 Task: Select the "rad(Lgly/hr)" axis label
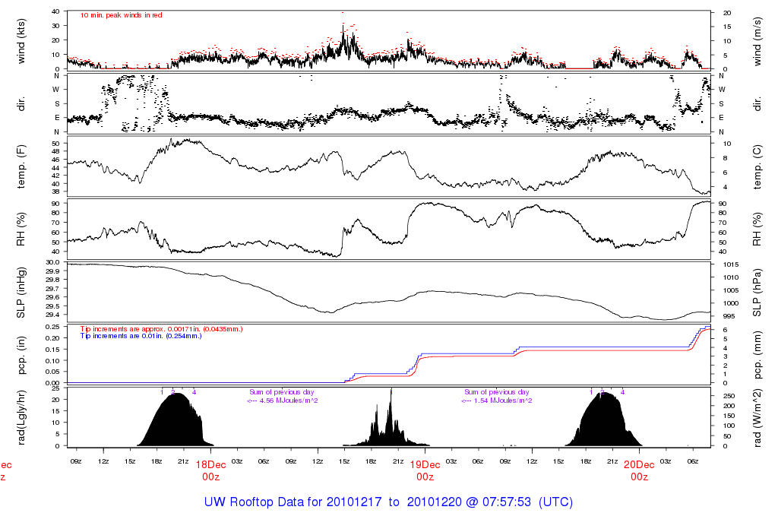click(x=21, y=417)
